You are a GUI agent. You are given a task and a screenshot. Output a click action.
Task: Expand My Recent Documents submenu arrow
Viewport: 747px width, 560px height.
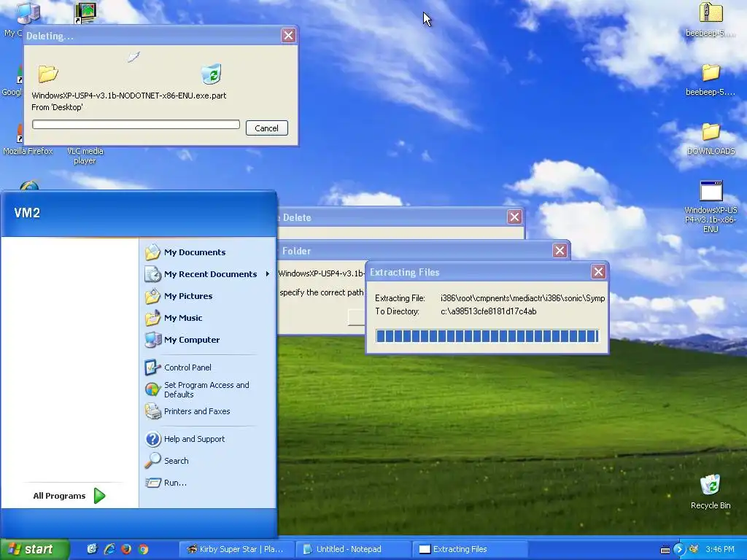tap(267, 274)
